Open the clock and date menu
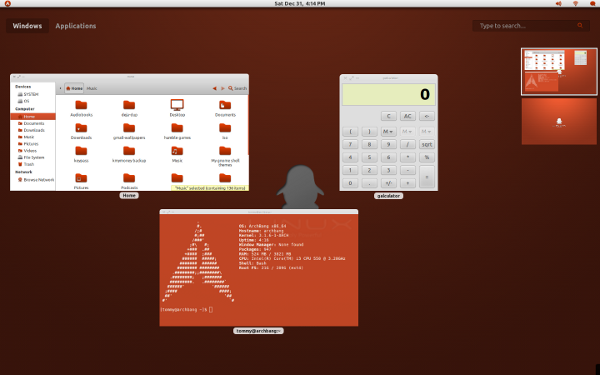600x375 pixels. pos(300,3)
